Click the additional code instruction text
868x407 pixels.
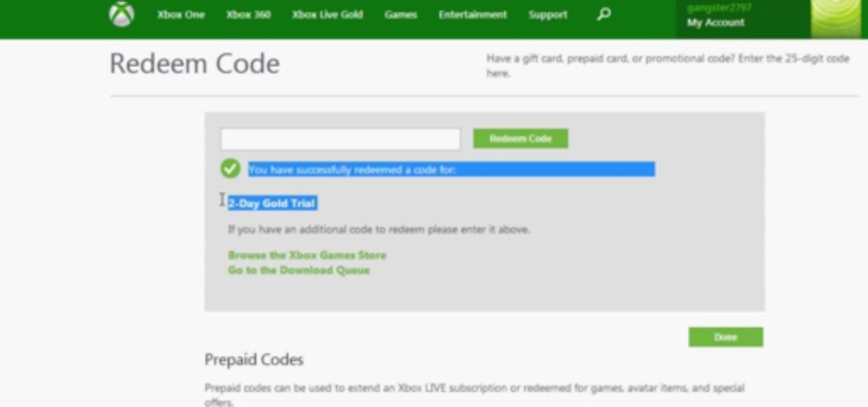(x=379, y=230)
